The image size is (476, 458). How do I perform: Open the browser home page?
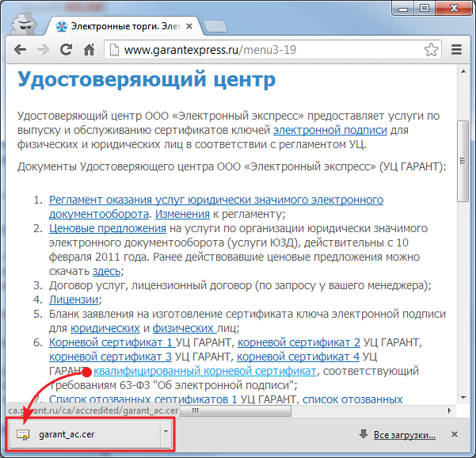(89, 49)
